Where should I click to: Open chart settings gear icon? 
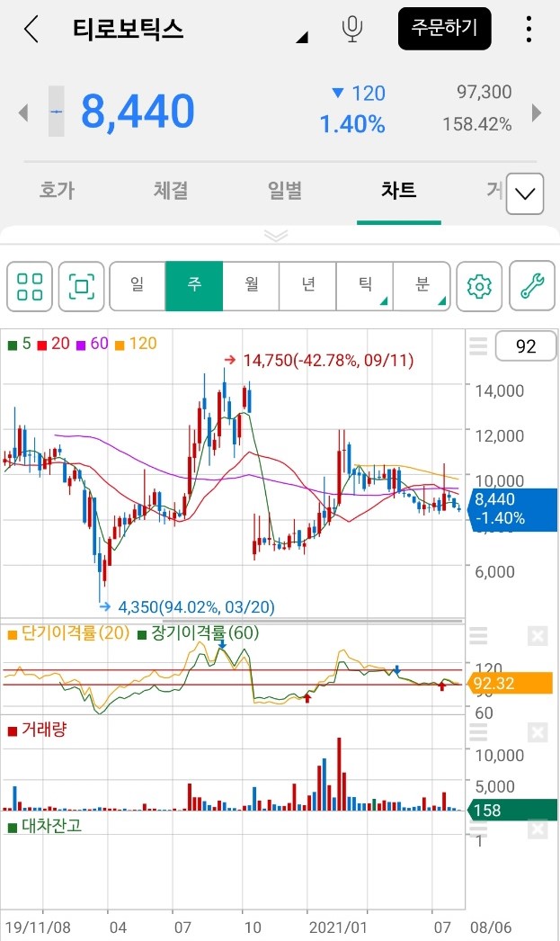tap(479, 286)
